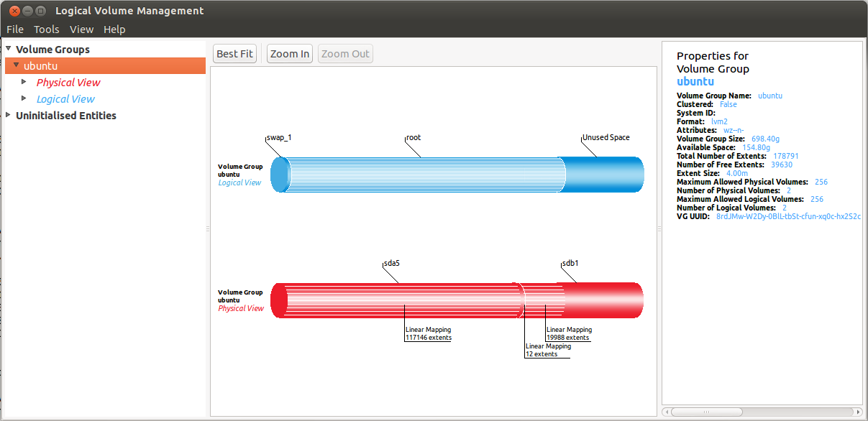This screenshot has height=421, width=868.
Task: Click the blue ubuntu heading in Properties
Action: point(695,82)
